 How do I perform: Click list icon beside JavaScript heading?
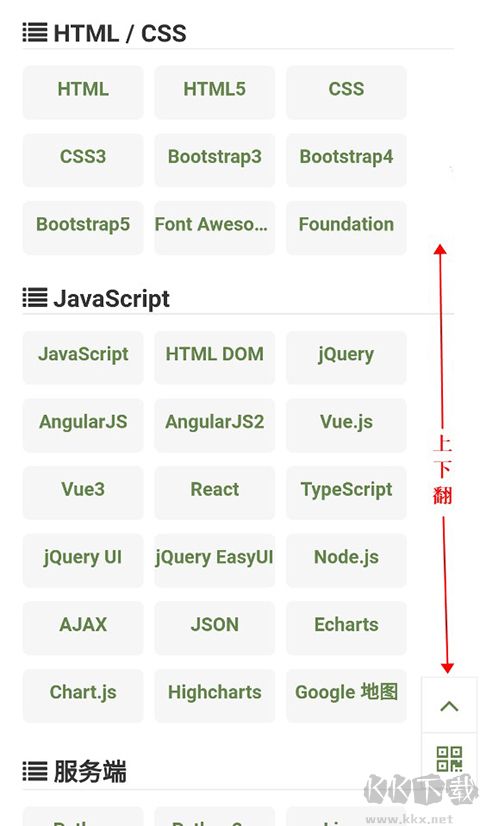(35, 298)
